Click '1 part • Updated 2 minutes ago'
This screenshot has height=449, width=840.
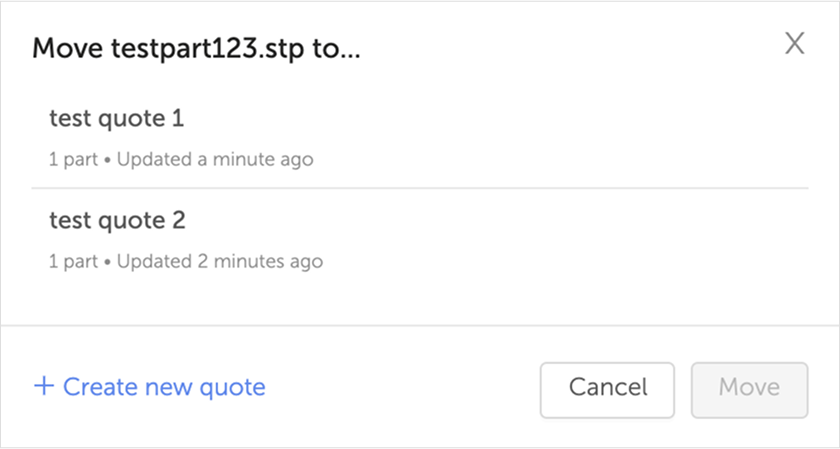coord(186,262)
